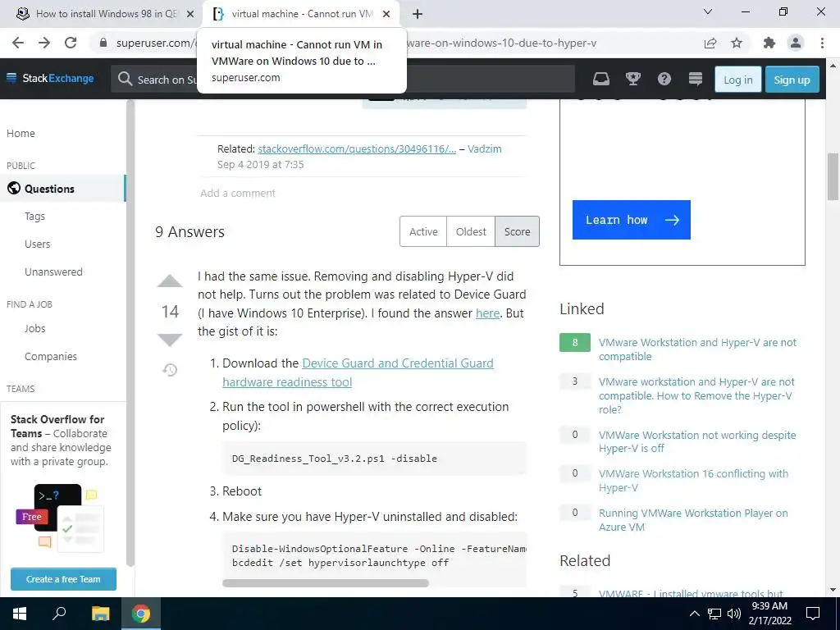Viewport: 840px width, 630px height.
Task: Open 'VMWare Workstation 16 conflicting with Hyper-V'
Action: click(693, 481)
